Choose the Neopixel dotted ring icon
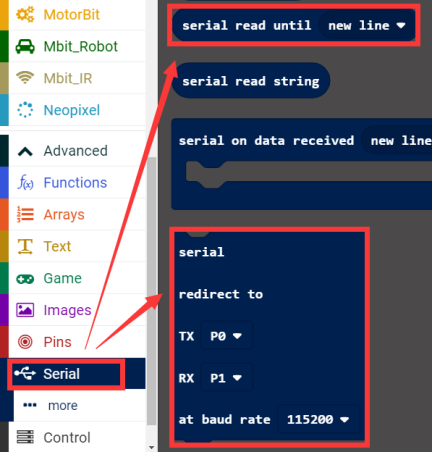 [25, 110]
